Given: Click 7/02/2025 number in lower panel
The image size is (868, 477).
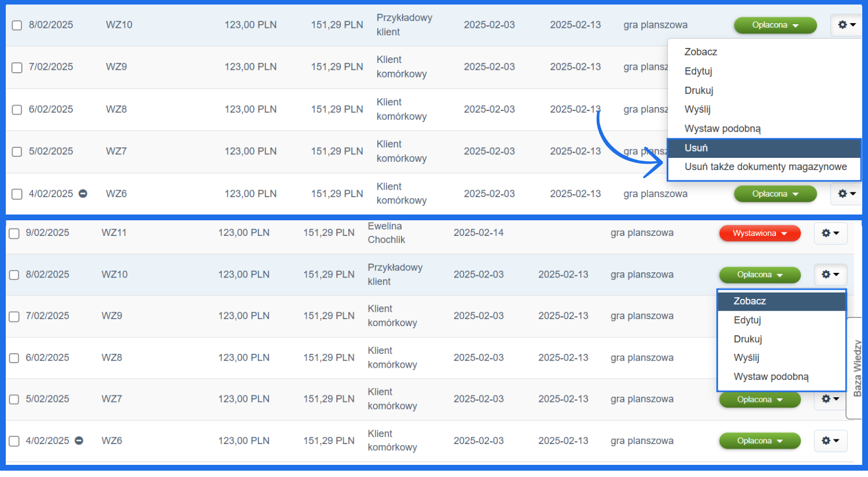Looking at the screenshot, I should pyautogui.click(x=47, y=316).
